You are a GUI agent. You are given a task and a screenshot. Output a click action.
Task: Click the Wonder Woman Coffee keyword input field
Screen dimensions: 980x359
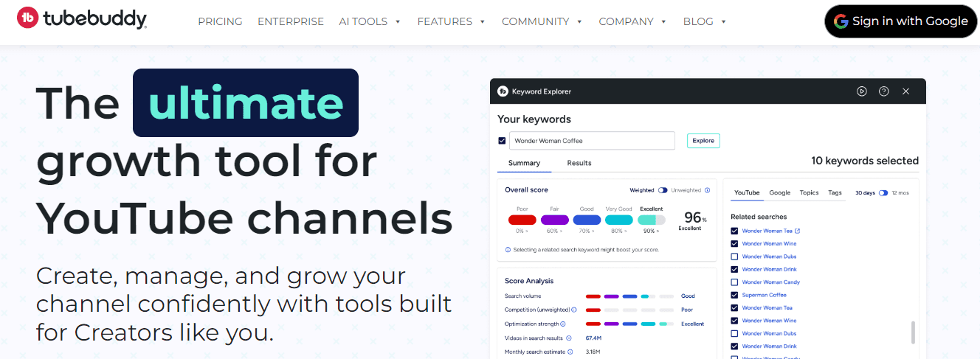pos(592,141)
